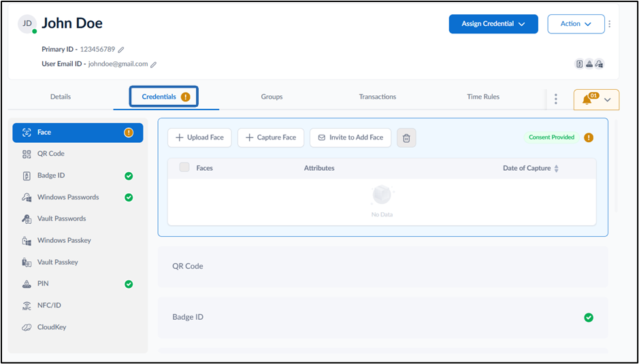Sort by Date of Capture arrows
This screenshot has width=639, height=364.
coord(556,168)
